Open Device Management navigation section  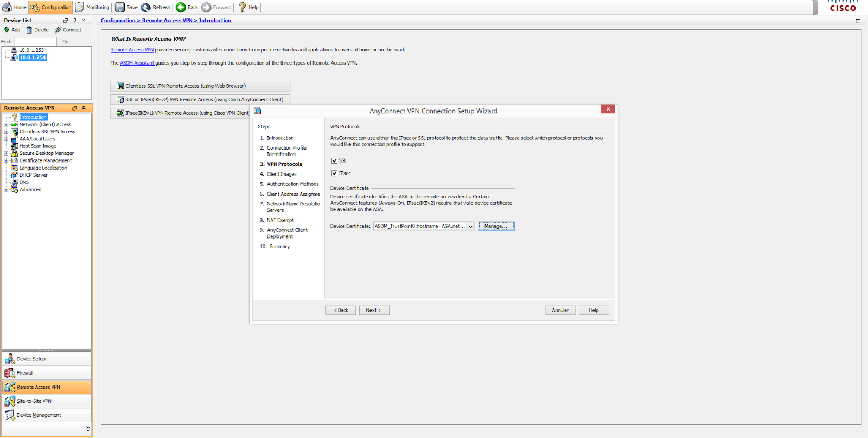47,415
